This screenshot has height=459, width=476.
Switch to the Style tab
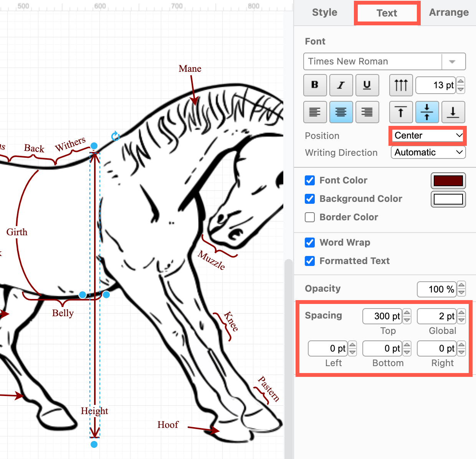[324, 12]
